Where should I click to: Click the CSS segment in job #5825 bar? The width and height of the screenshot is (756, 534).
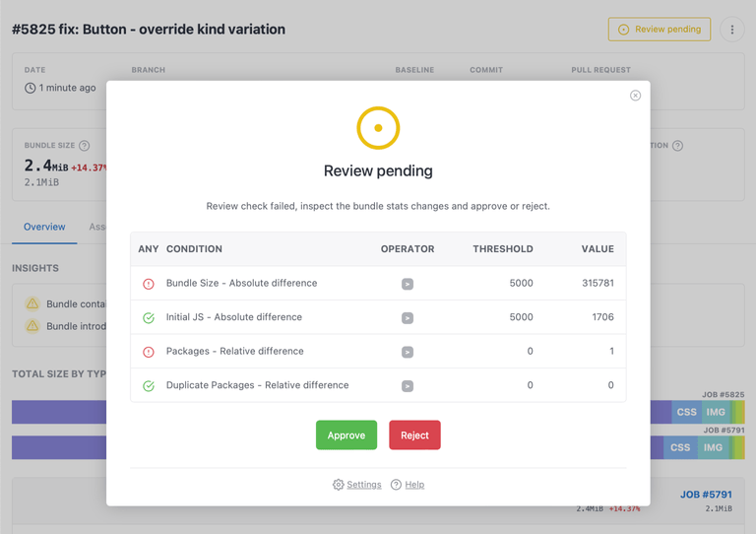point(686,412)
